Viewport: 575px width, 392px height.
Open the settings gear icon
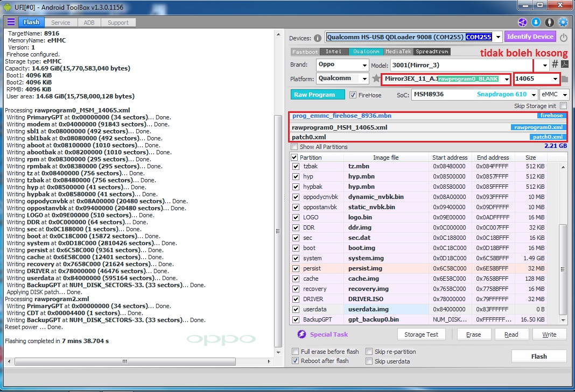[x=563, y=23]
